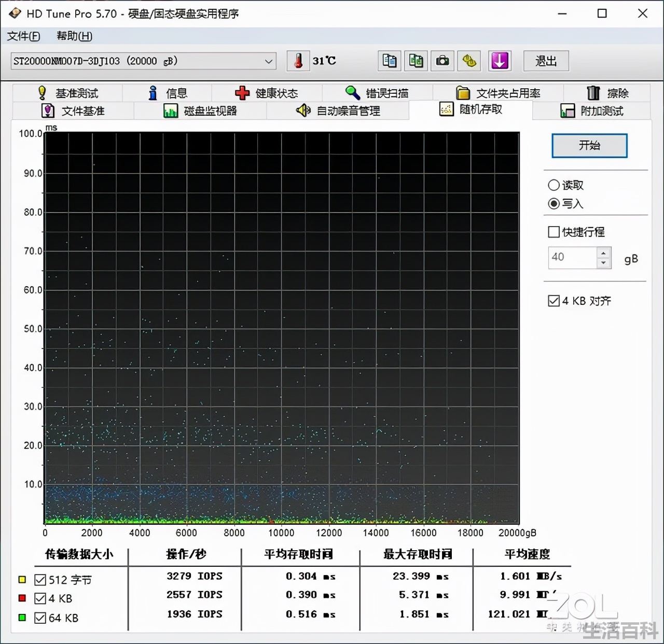Click the 最大存取时间 column header

pos(418,554)
